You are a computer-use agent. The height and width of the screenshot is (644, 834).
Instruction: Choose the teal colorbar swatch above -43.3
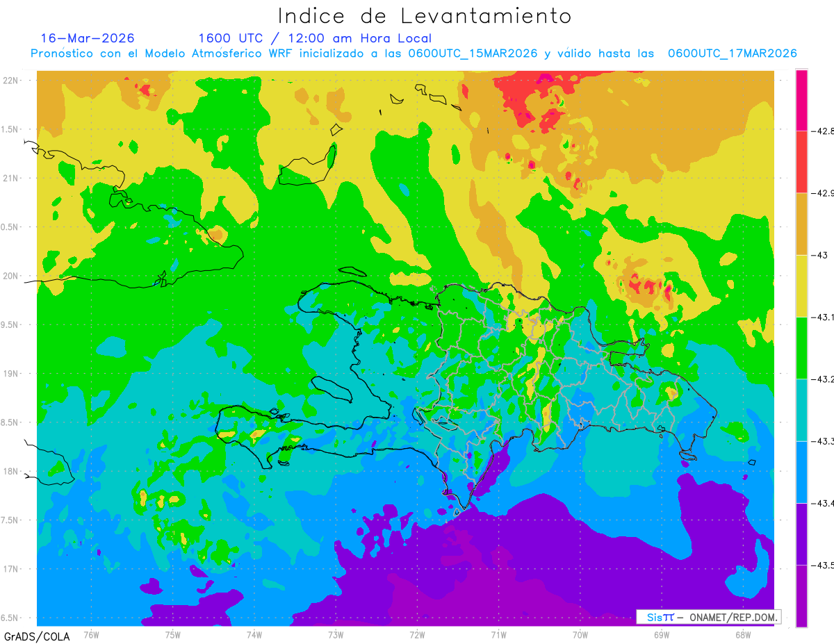pyautogui.click(x=801, y=410)
